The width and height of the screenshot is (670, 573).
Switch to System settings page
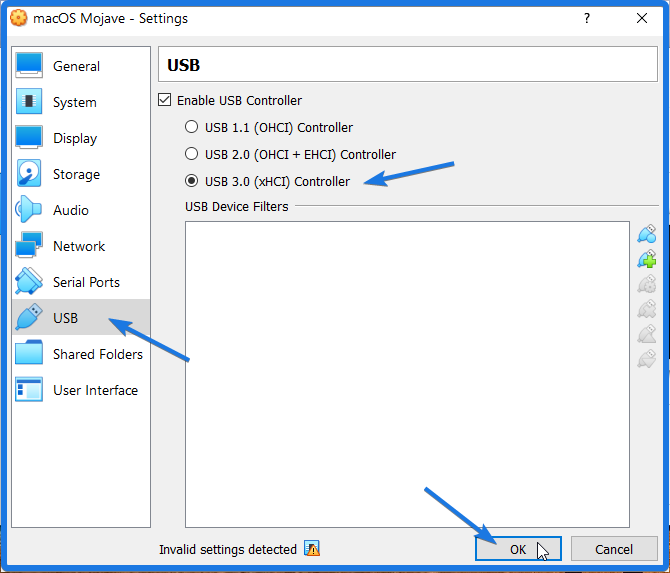pyautogui.click(x=81, y=102)
